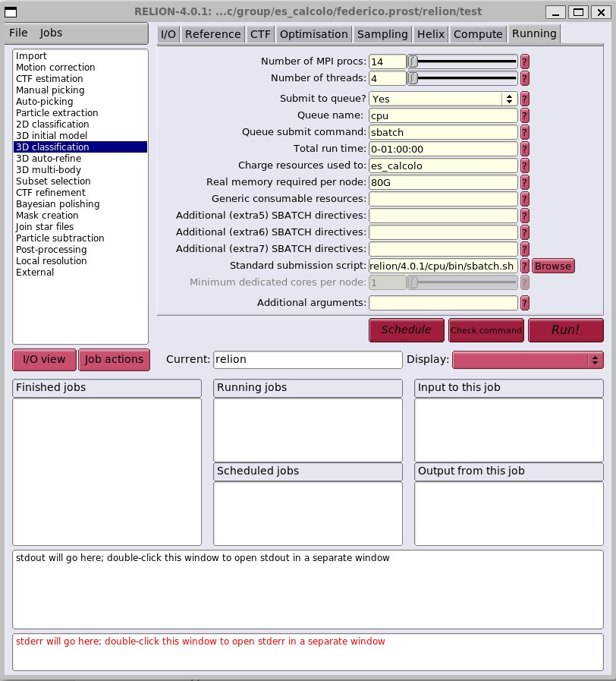Click help icon beside Number of threads

tap(524, 78)
